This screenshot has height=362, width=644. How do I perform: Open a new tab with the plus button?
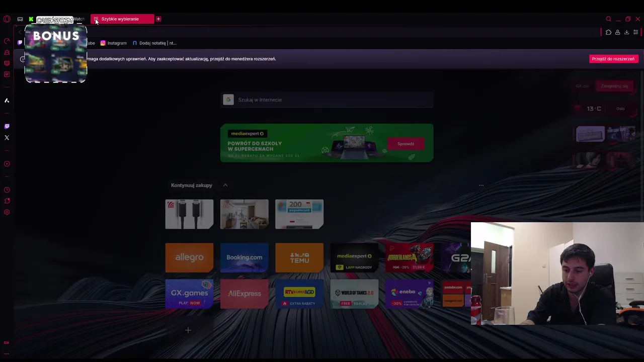click(158, 19)
